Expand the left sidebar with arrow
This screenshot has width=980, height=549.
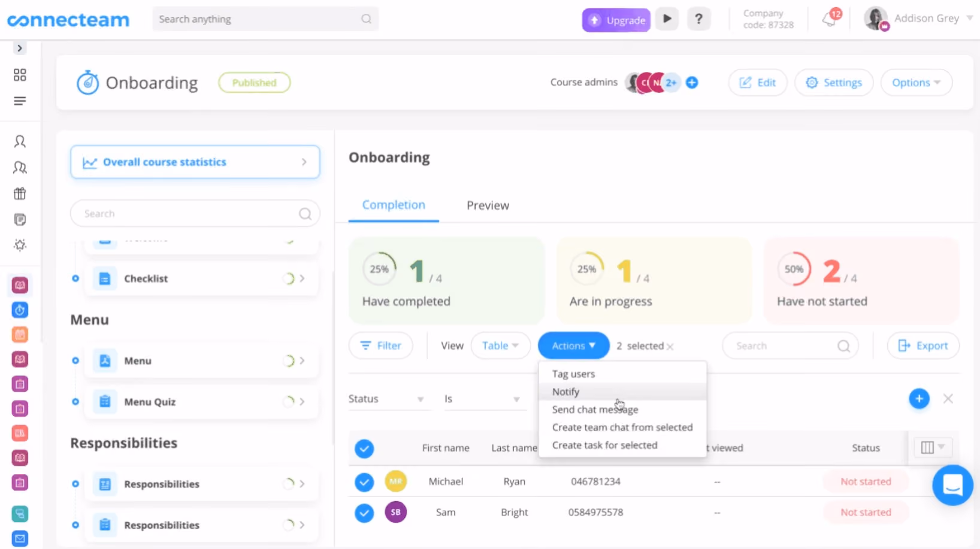click(20, 48)
